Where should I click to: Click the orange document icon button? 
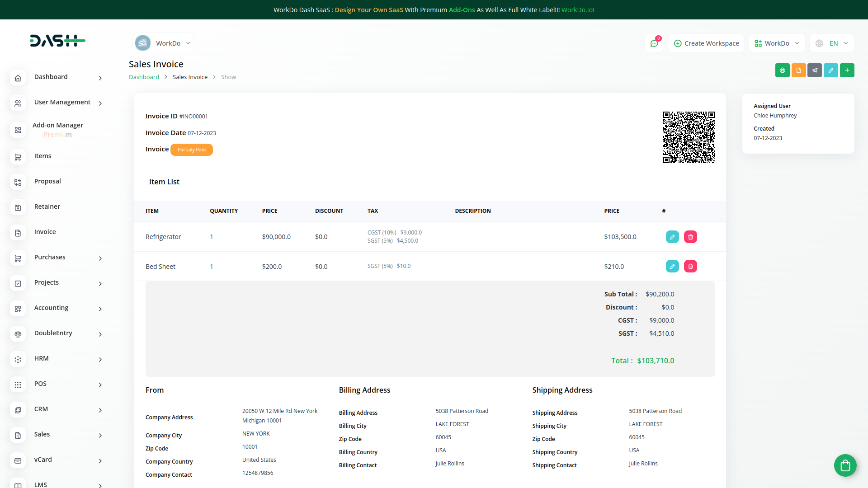point(798,70)
